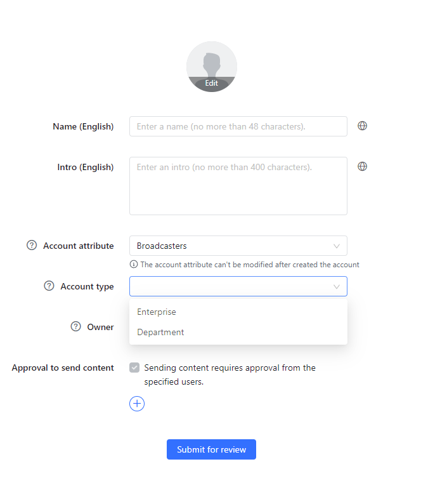Screen dimensions: 421x504
Task: Click the Account type field chevron
Action: tap(337, 286)
